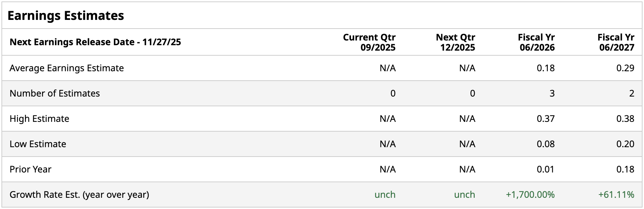644x209 pixels.
Task: Select the 0.08 low estimate value
Action: 546,144
